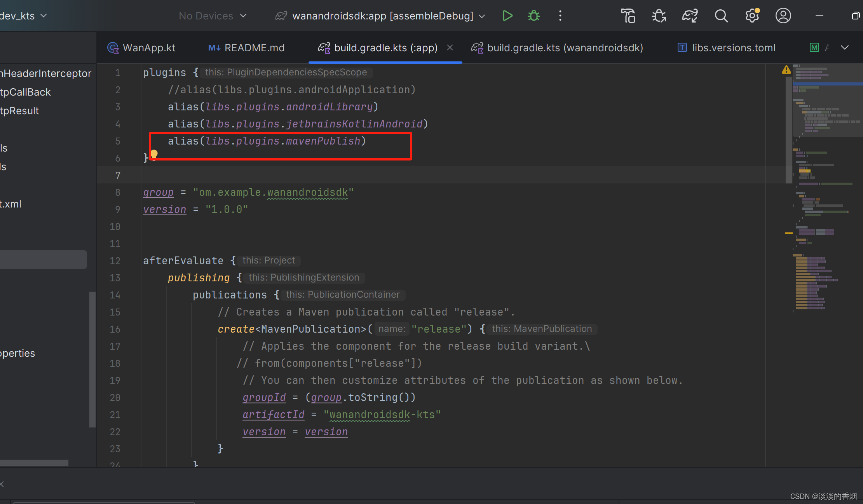Click publishing keyword on line 13
863x504 pixels.
pyautogui.click(x=199, y=278)
